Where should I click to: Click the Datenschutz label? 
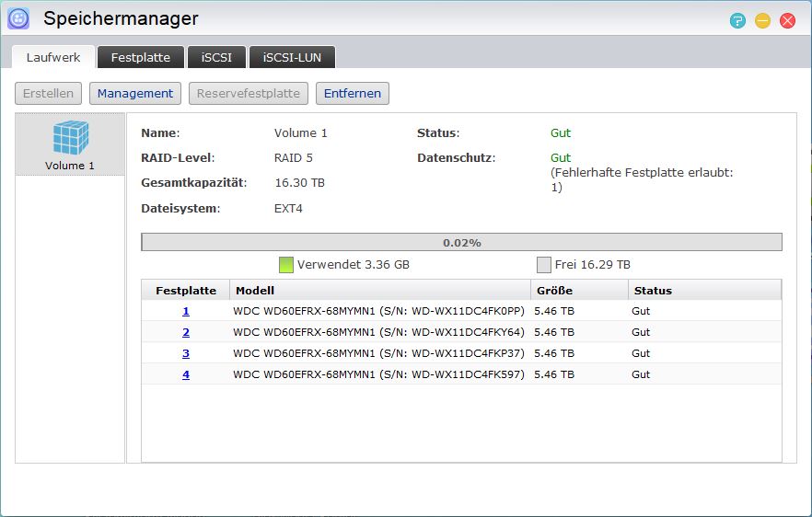pyautogui.click(x=457, y=158)
